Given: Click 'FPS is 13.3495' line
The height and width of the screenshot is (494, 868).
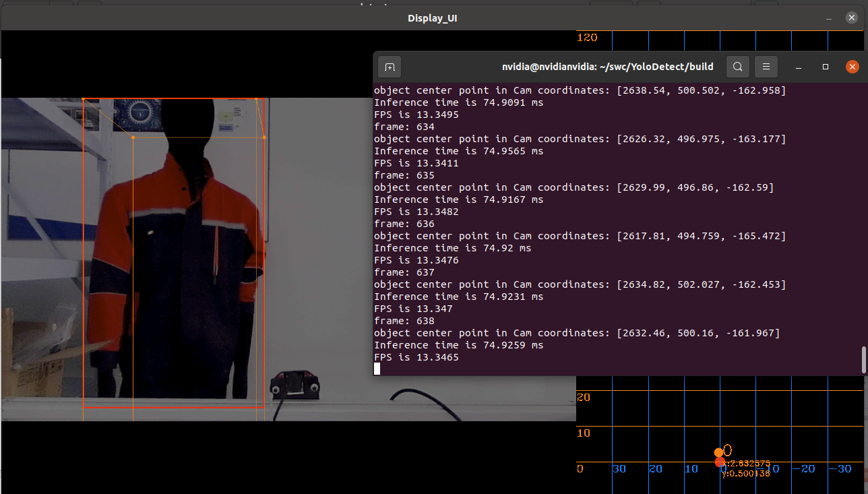Looking at the screenshot, I should pyautogui.click(x=416, y=115).
